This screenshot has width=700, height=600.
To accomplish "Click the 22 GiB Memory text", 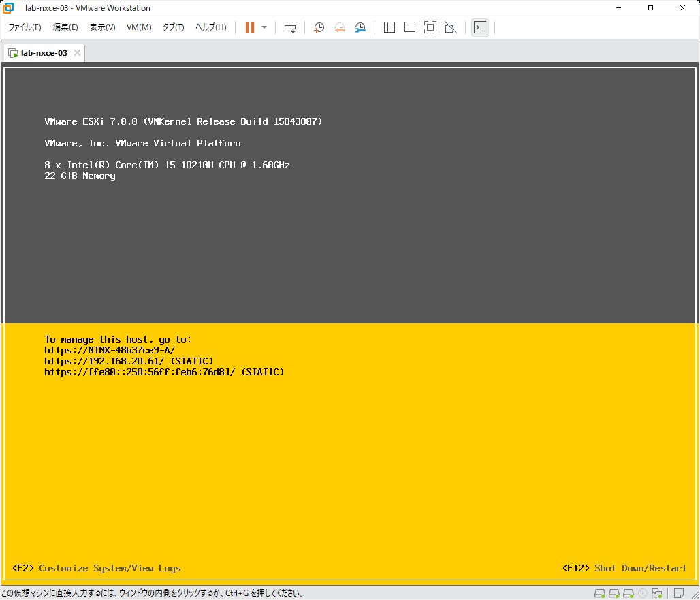I will point(80,176).
